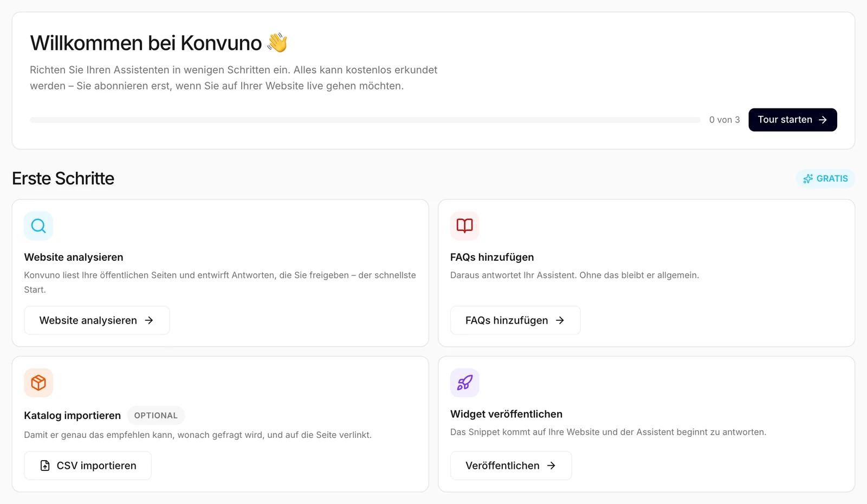The image size is (867, 504).
Task: Click the sparkle icon in GRATIS badge
Action: pos(808,179)
